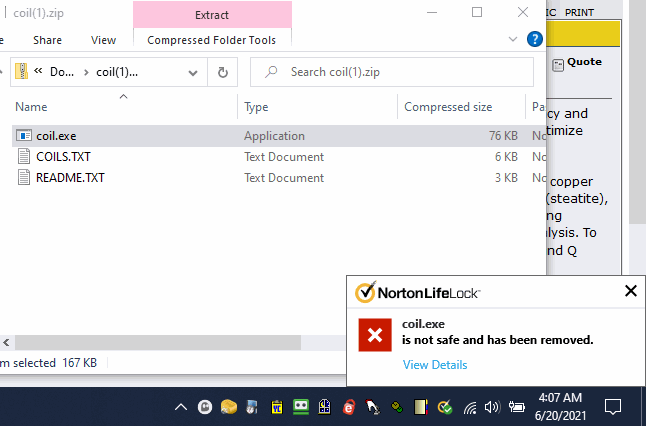Click the horizontal scrollbar left arrow

[x=6, y=342]
